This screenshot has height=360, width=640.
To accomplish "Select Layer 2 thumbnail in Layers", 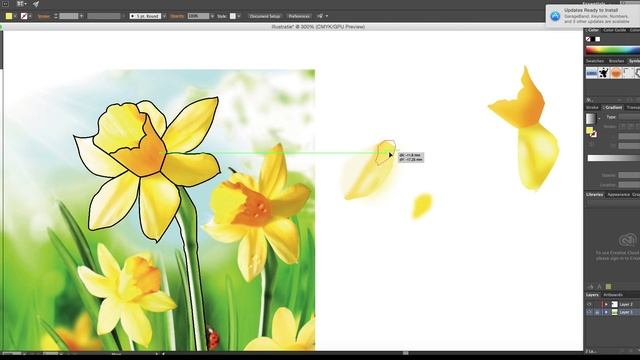I will [x=615, y=304].
